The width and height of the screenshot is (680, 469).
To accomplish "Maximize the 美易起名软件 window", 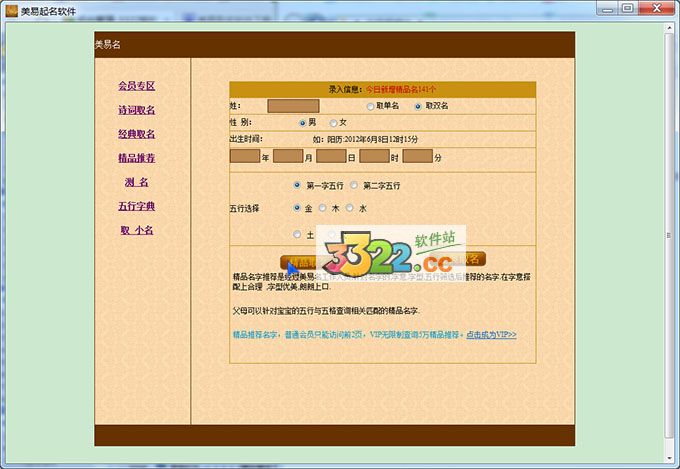I will (x=628, y=9).
